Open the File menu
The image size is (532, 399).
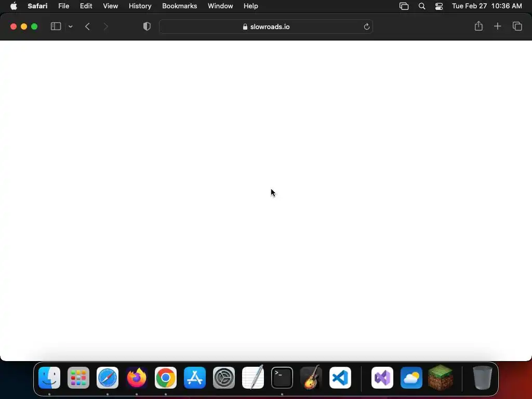tap(63, 6)
